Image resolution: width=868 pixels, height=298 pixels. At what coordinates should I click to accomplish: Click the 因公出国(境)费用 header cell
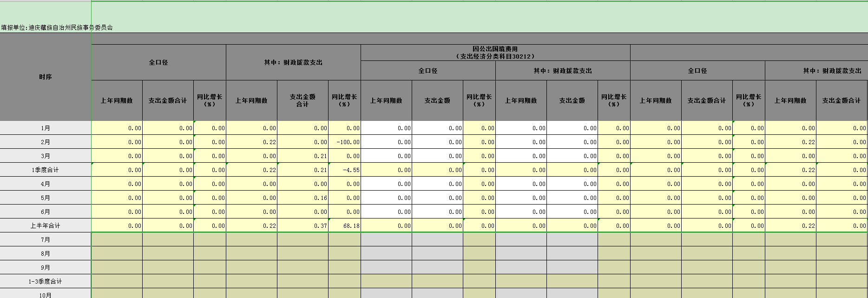tap(495, 53)
